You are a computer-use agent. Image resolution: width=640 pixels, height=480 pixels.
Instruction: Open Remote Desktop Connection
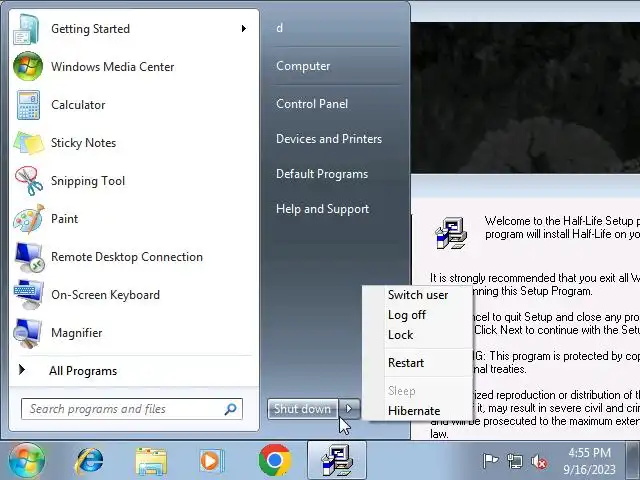point(134,257)
